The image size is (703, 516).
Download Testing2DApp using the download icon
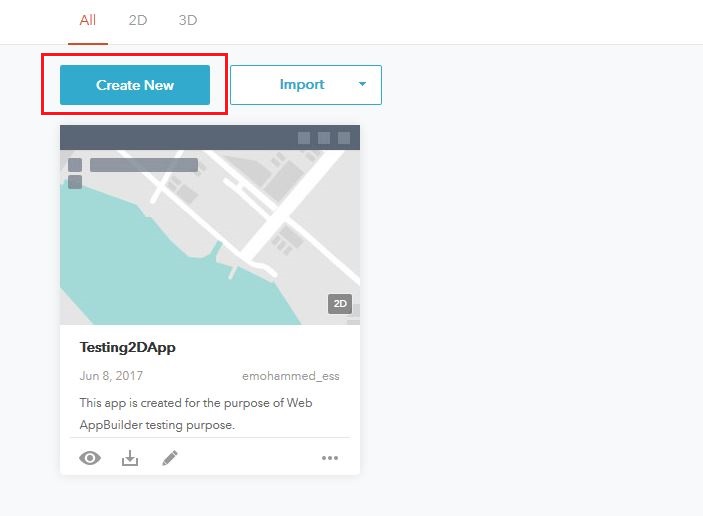(x=130, y=458)
